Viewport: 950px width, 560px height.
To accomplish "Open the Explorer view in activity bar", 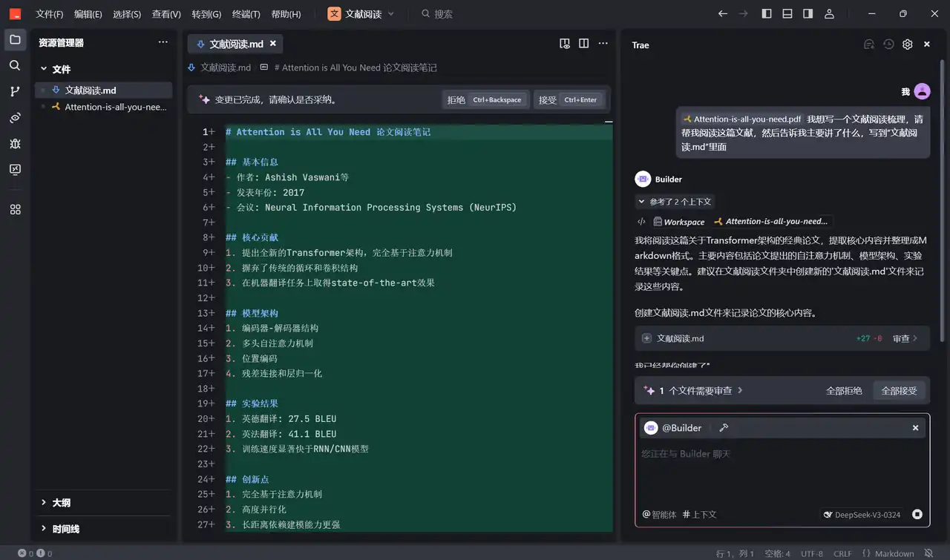I will (x=15, y=39).
